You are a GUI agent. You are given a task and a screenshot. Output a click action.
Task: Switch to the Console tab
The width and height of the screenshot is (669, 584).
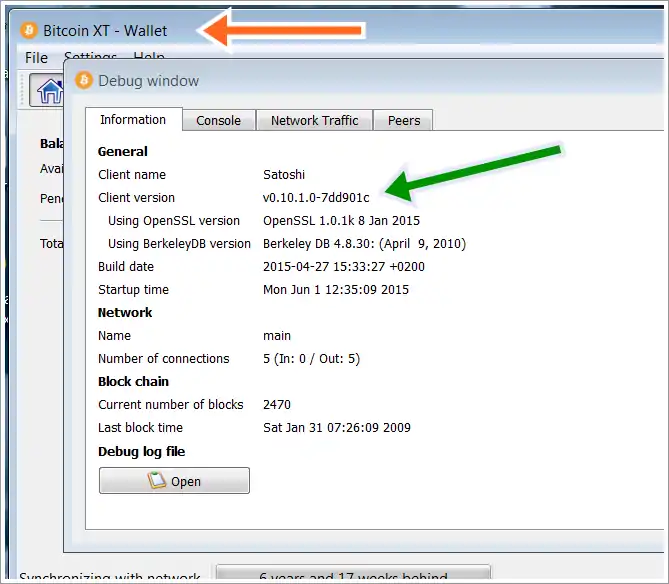(x=218, y=121)
